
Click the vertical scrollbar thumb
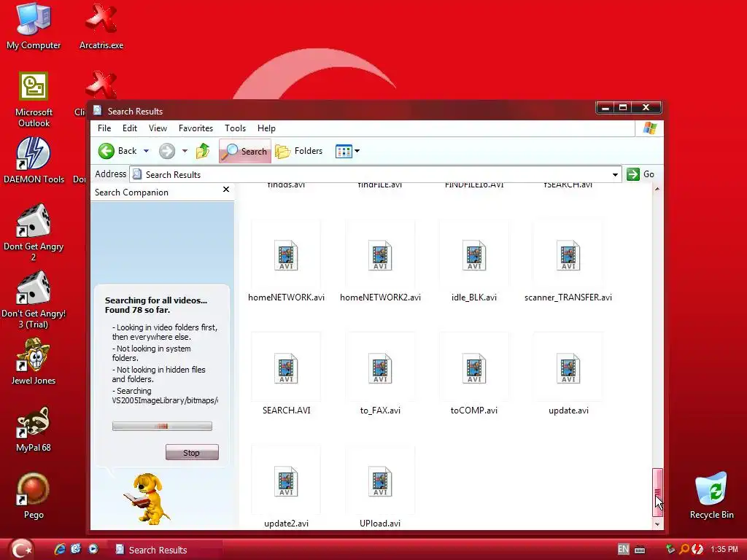657,492
